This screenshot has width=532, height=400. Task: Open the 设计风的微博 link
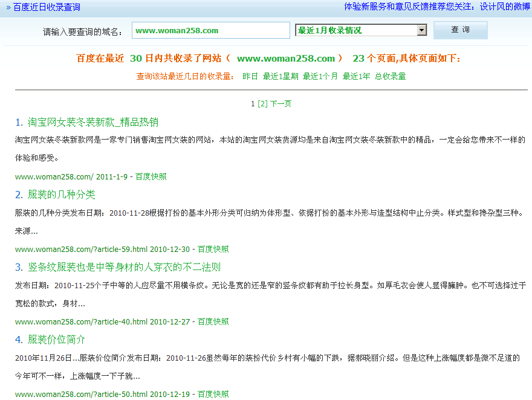click(x=505, y=7)
